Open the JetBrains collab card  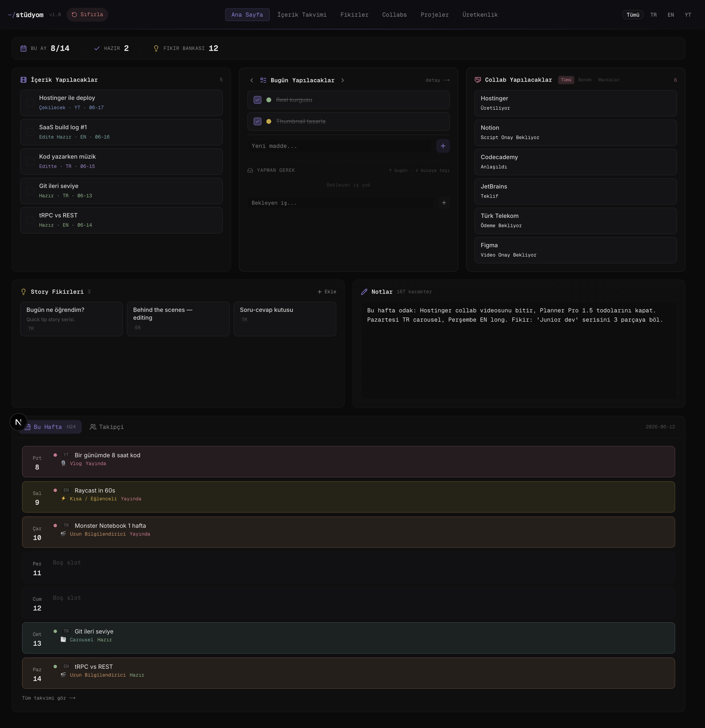tap(575, 191)
